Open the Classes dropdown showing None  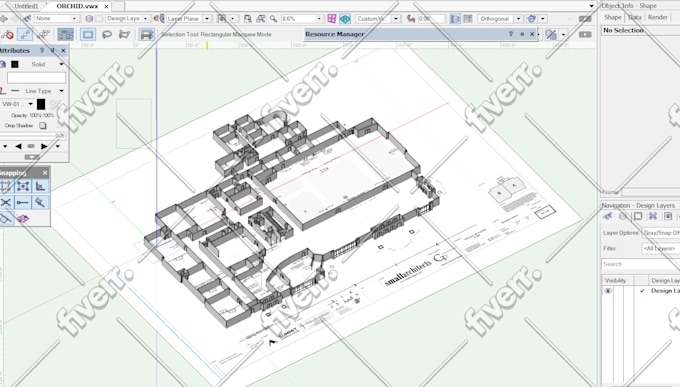[57, 19]
